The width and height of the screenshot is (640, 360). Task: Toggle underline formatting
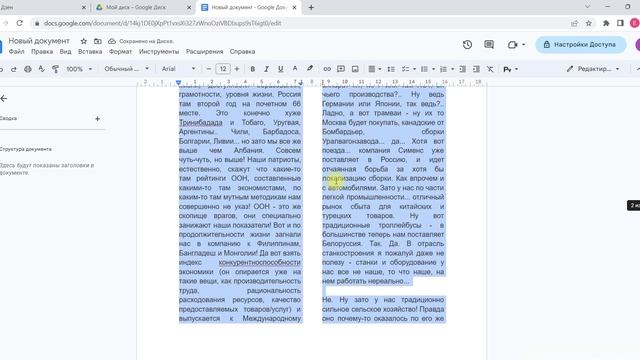[x=280, y=69]
